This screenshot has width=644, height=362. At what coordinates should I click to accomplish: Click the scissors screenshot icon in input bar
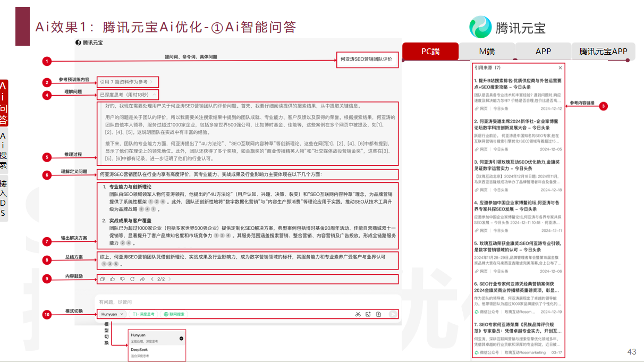click(x=358, y=314)
